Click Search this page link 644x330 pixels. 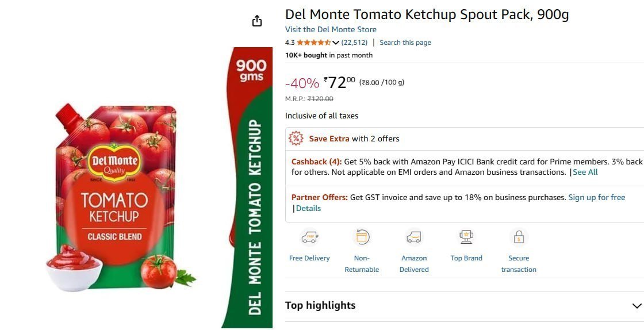[x=405, y=43]
